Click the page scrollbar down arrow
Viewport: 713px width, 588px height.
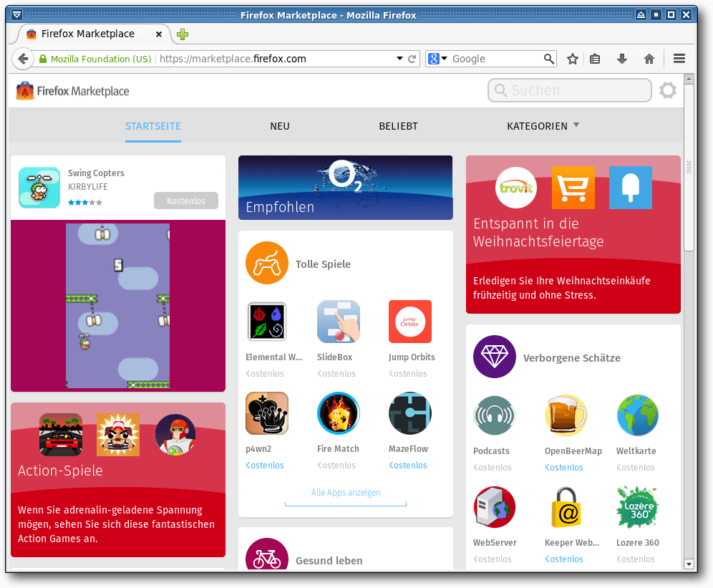click(x=689, y=564)
